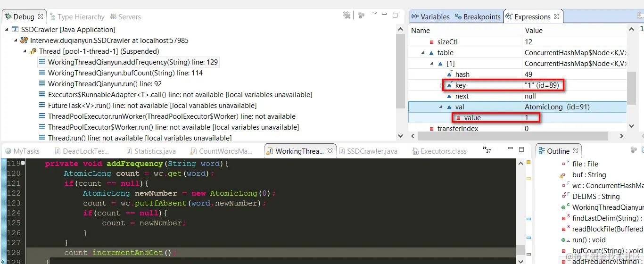Viewport: 644px width, 264px height.
Task: Select bufCount(String) : void in Outline
Action: (602, 251)
